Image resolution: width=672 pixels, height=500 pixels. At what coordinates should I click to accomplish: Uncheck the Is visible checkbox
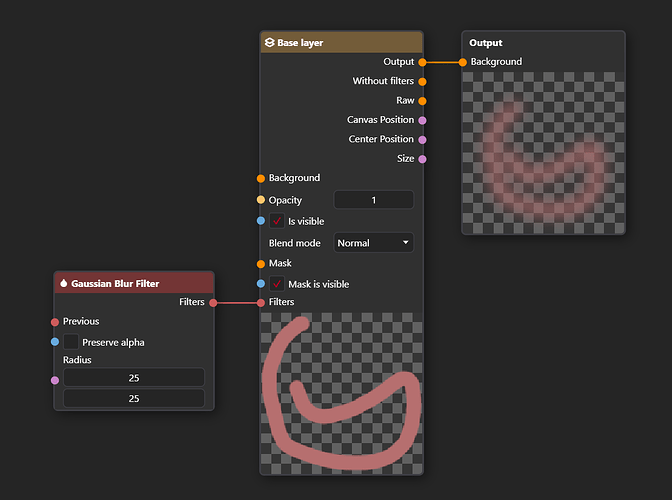click(x=277, y=221)
